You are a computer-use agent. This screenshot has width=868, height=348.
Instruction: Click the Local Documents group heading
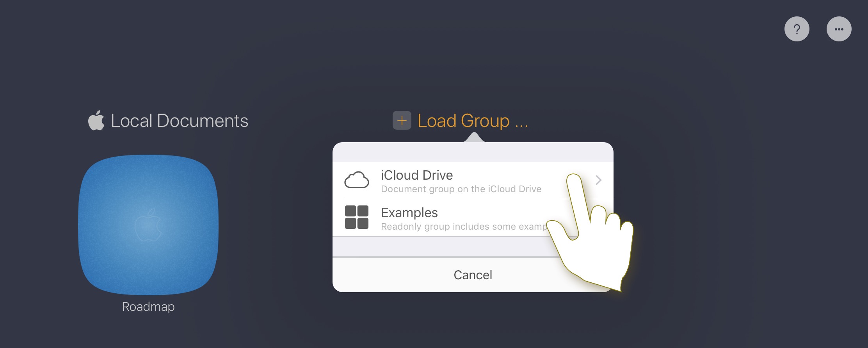click(x=180, y=121)
